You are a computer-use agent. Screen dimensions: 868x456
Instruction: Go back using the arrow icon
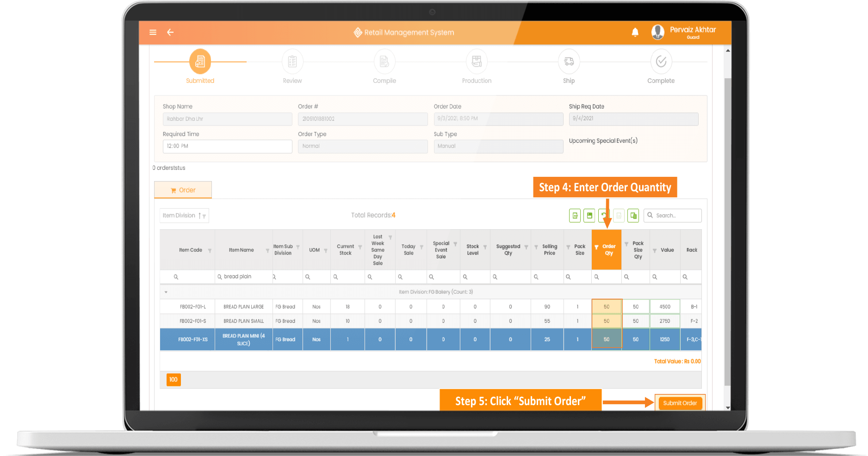point(170,32)
